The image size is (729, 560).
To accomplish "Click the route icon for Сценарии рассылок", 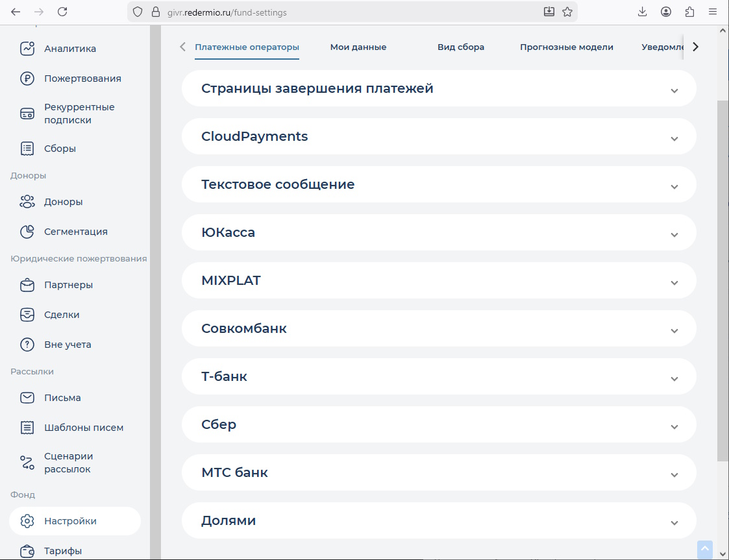I will coord(27,463).
